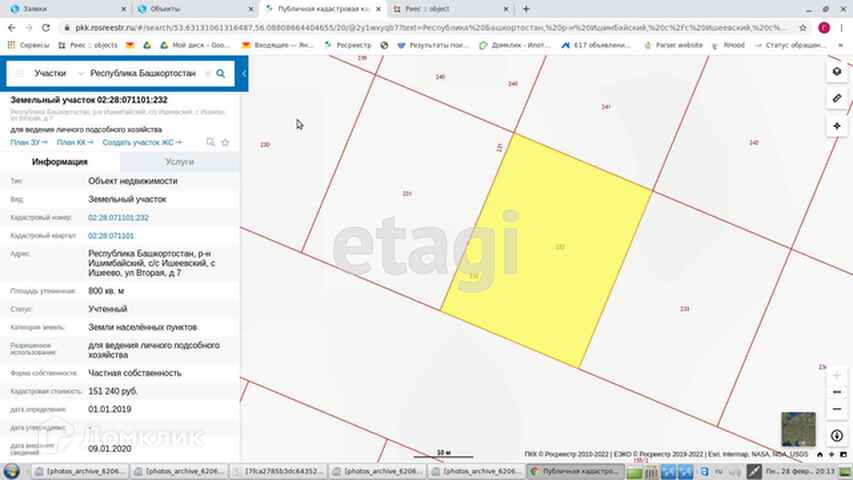Click the diamond icon in the map footer
The height and width of the screenshot is (480, 853).
832,454
